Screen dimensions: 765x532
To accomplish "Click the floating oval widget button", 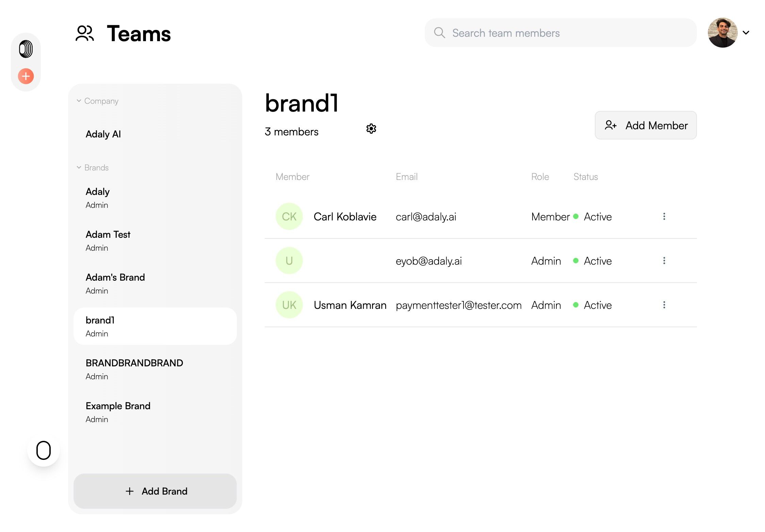I will (x=44, y=450).
